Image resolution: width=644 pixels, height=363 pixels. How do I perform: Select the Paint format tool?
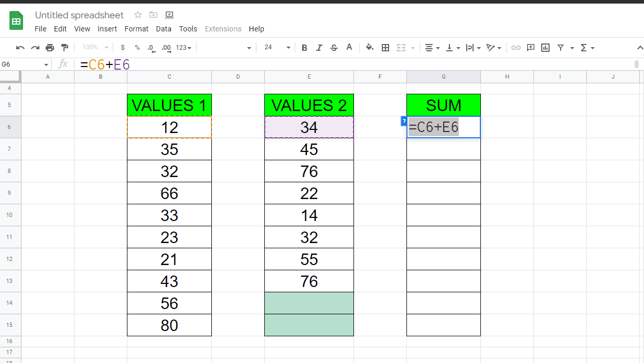pos(65,47)
